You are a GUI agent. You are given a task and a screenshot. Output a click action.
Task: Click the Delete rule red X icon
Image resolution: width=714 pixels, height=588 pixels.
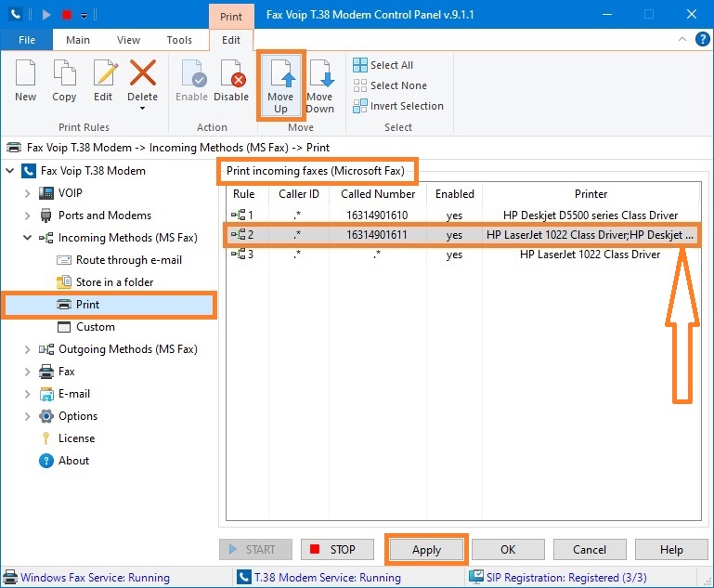[x=143, y=72]
